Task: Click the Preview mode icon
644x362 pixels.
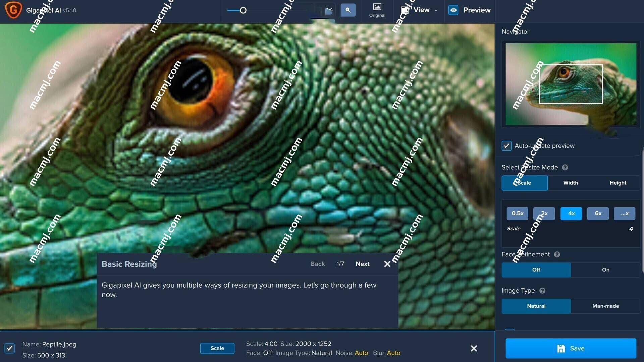Action: [453, 10]
